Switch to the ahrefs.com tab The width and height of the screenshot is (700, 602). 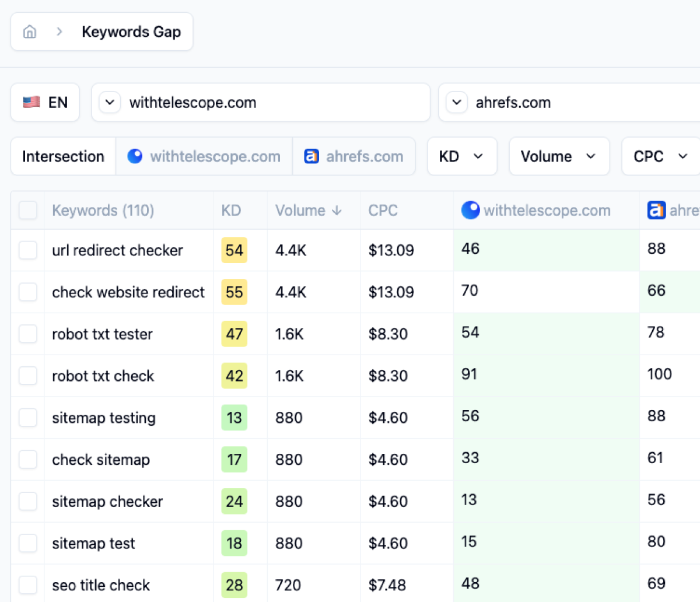pos(353,156)
